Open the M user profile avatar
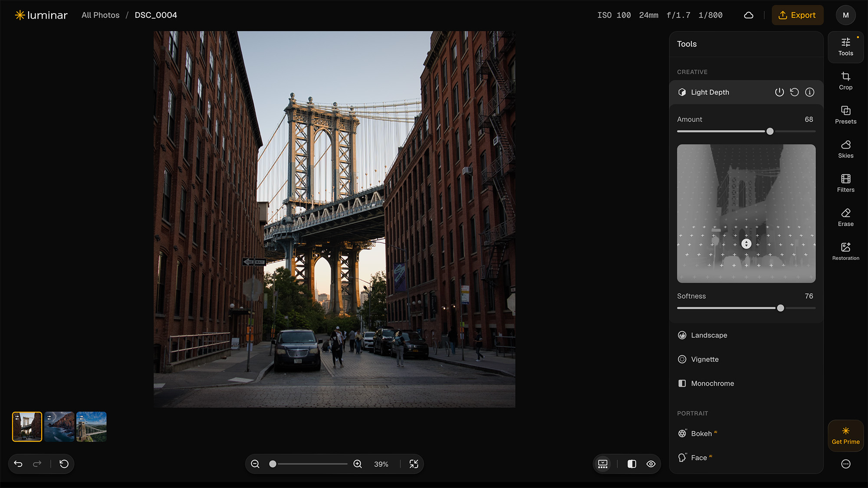The width and height of the screenshot is (868, 488). pos(845,15)
